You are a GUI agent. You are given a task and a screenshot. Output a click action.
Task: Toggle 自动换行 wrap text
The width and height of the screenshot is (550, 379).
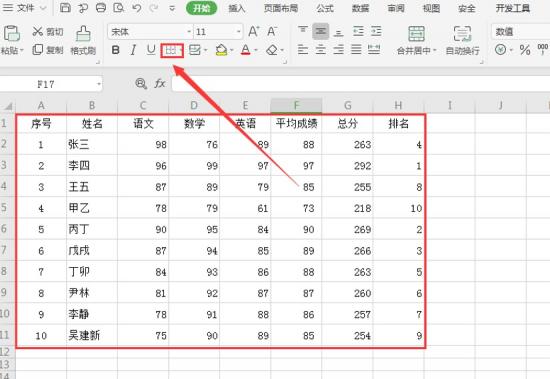point(462,40)
